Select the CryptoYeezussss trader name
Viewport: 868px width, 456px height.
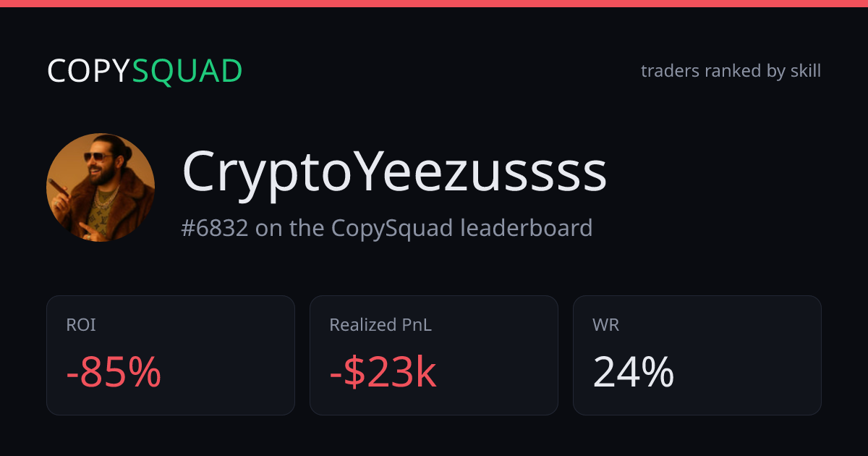[x=394, y=172]
